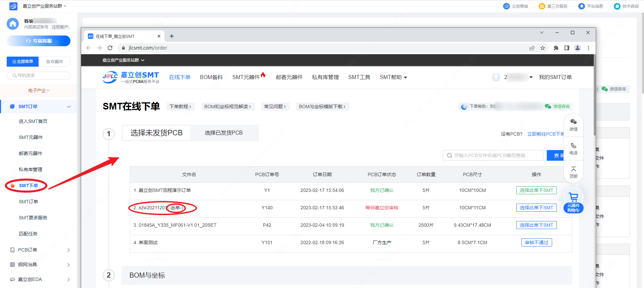644x288 pixels.
Task: Open the 嘉立创产业服务站群 dropdown in dark bar
Action: pyautogui.click(x=123, y=60)
